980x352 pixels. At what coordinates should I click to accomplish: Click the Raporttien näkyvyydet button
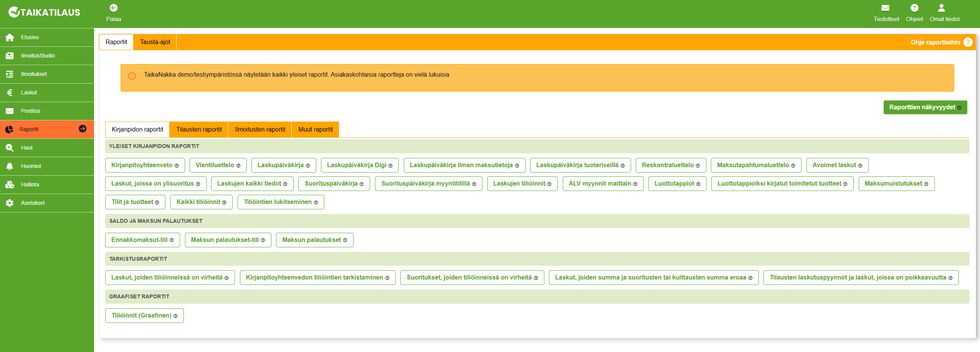click(x=925, y=107)
